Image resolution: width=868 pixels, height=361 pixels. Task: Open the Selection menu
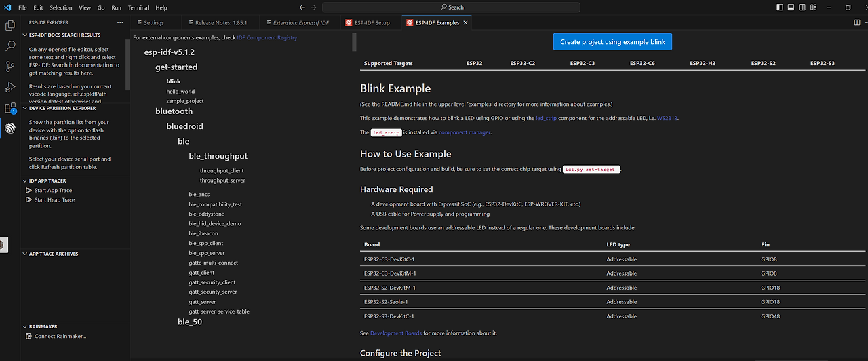tap(61, 7)
